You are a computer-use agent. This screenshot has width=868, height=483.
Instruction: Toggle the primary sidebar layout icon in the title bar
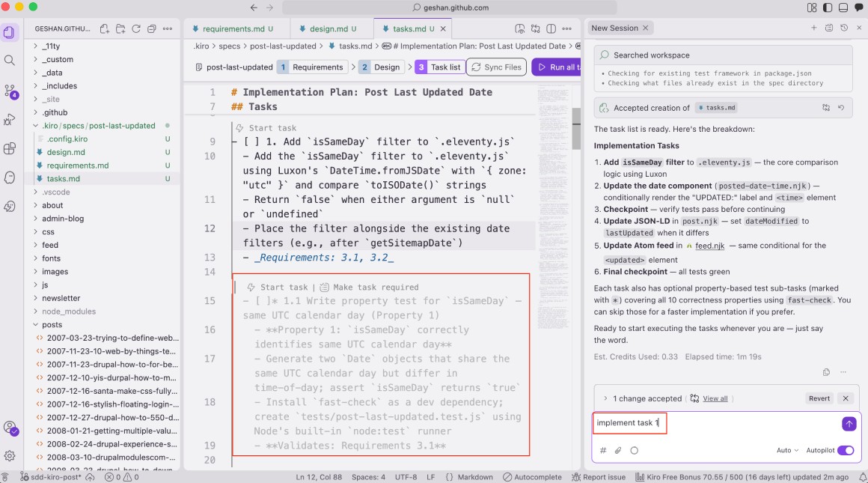[828, 7]
